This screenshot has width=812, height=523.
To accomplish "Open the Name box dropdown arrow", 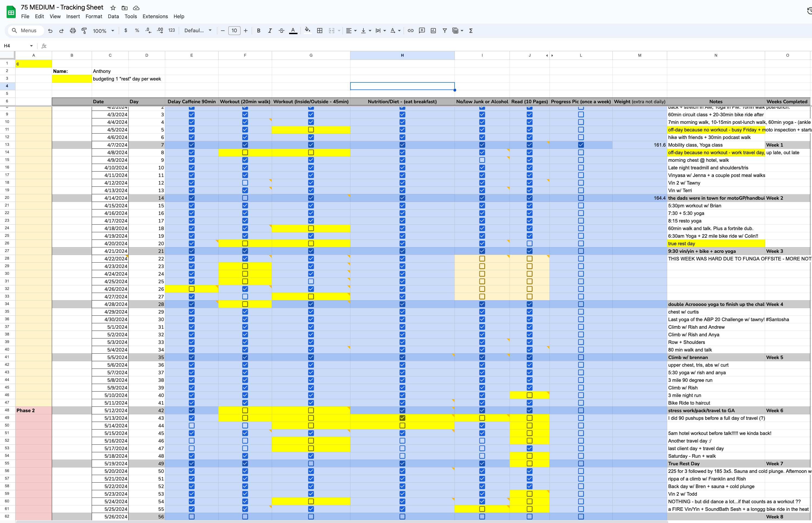I will click(31, 46).
